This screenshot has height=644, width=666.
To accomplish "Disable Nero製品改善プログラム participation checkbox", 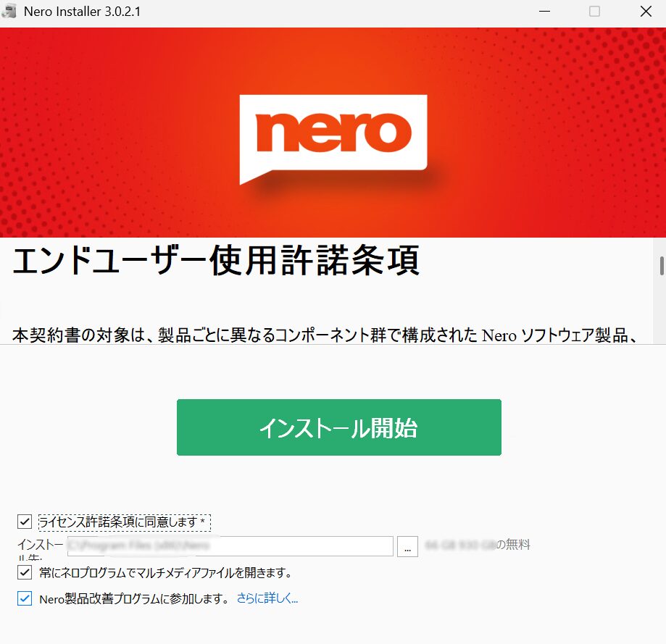I will coord(25,598).
